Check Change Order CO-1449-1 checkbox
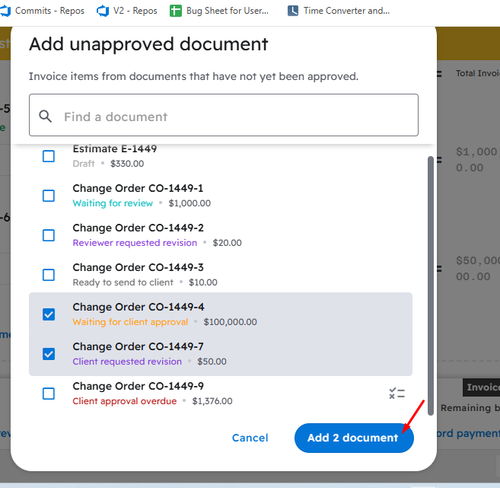Image resolution: width=500 pixels, height=488 pixels. pos(49,196)
